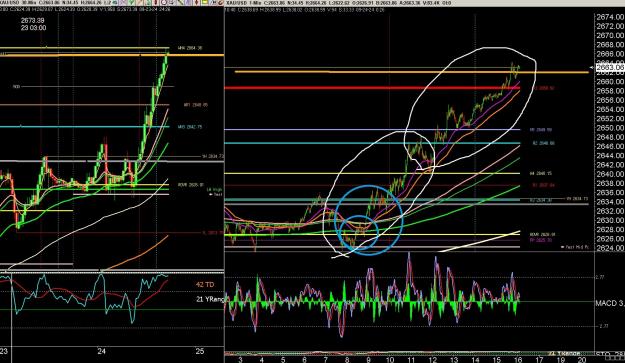Click the current price tag 2663.06 on axis

[610, 67]
